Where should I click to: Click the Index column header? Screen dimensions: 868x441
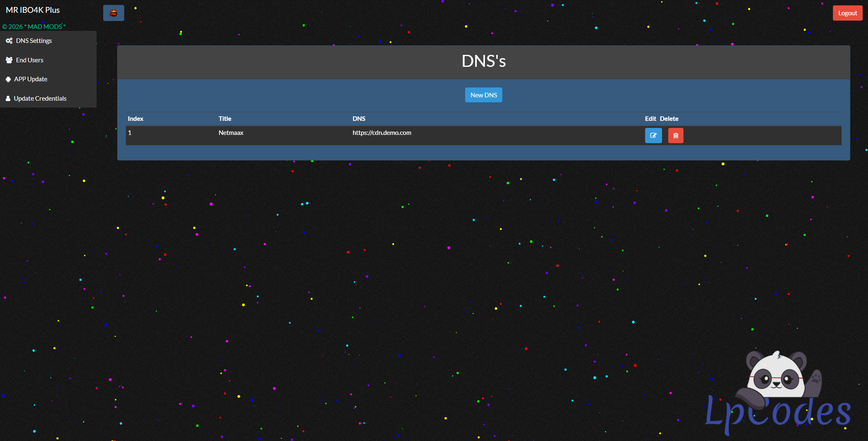point(135,119)
